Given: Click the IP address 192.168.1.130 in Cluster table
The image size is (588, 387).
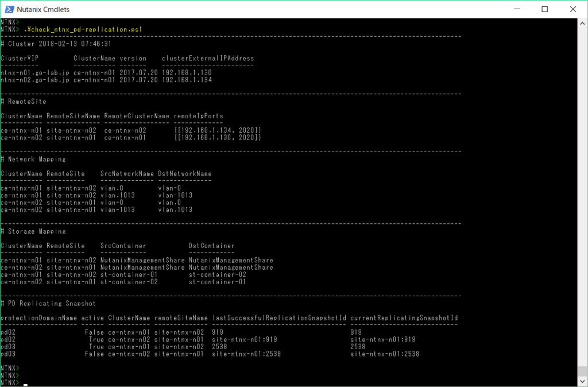Looking at the screenshot, I should click(187, 72).
